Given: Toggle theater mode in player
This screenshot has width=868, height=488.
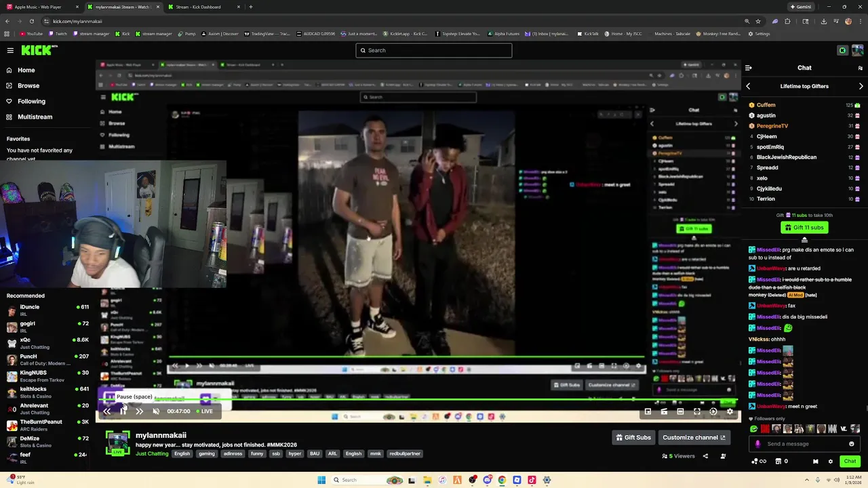Looking at the screenshot, I should click(680, 411).
